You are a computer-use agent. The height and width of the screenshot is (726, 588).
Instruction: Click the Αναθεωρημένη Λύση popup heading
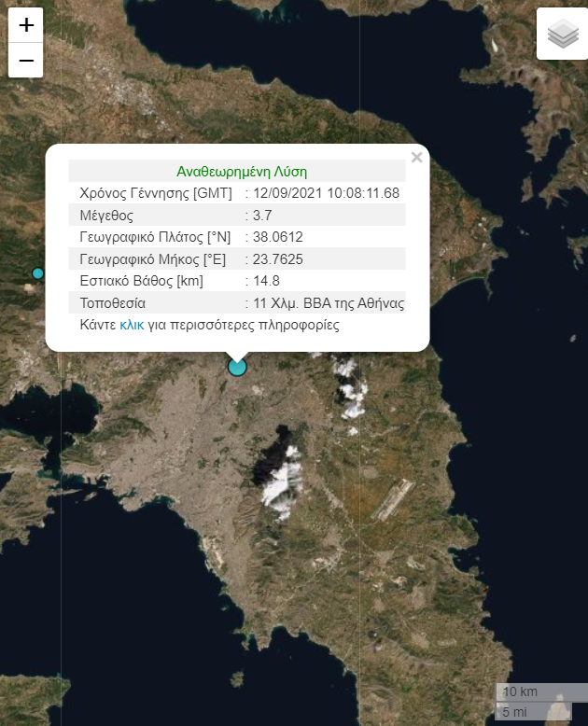coord(242,172)
